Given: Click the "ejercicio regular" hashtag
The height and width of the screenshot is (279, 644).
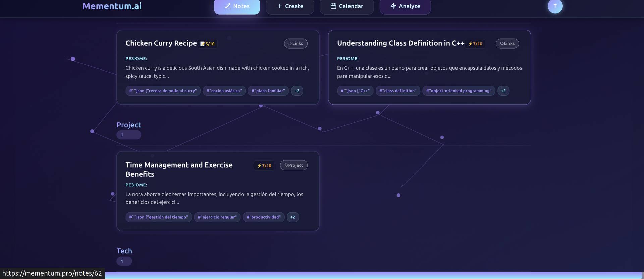Looking at the screenshot, I should [217, 217].
